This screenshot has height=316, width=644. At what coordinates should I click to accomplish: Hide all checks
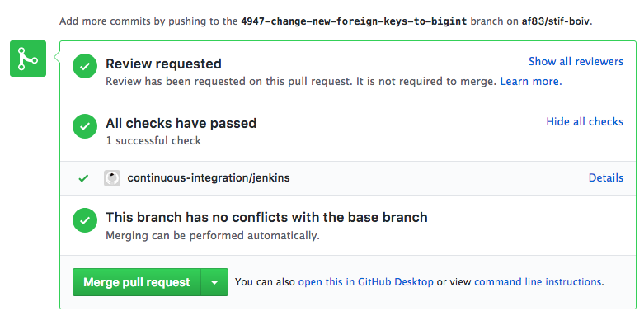(585, 121)
